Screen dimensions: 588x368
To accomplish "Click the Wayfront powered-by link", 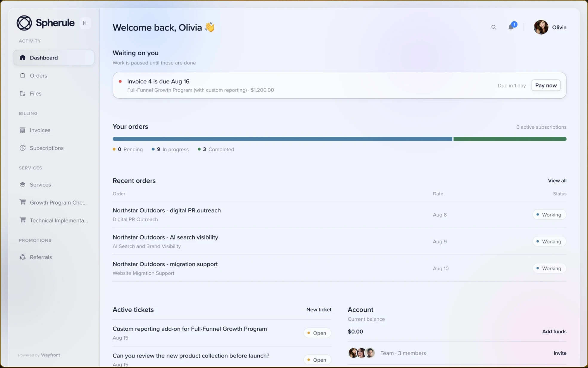I will tap(50, 355).
